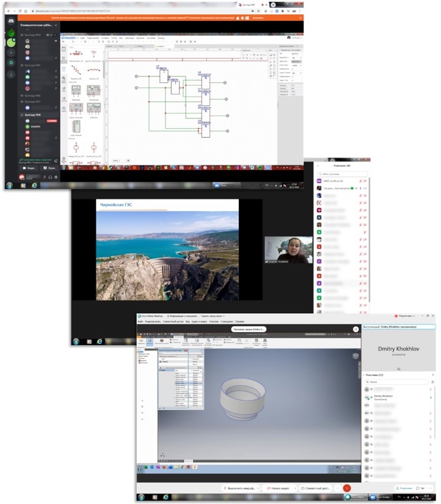Viewport: 441px width, 504px height.
Task: Toggle Discord microphone mute in the user panel
Action: [x=44, y=177]
